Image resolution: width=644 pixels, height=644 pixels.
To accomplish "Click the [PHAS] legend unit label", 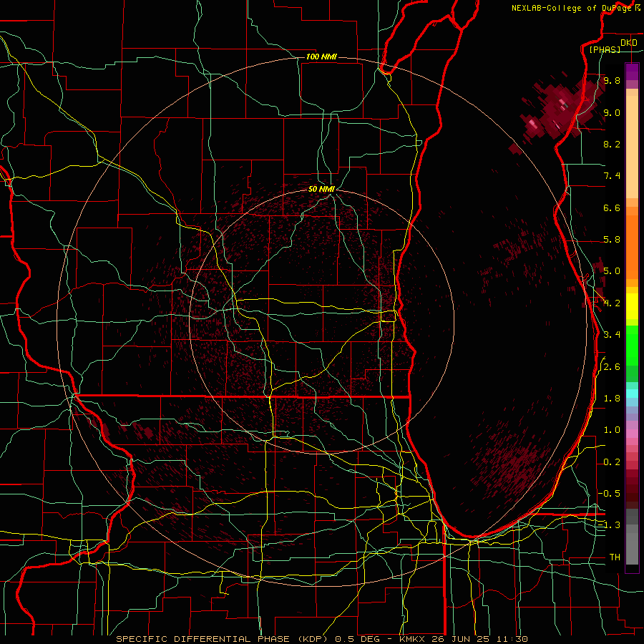I will click(x=605, y=49).
